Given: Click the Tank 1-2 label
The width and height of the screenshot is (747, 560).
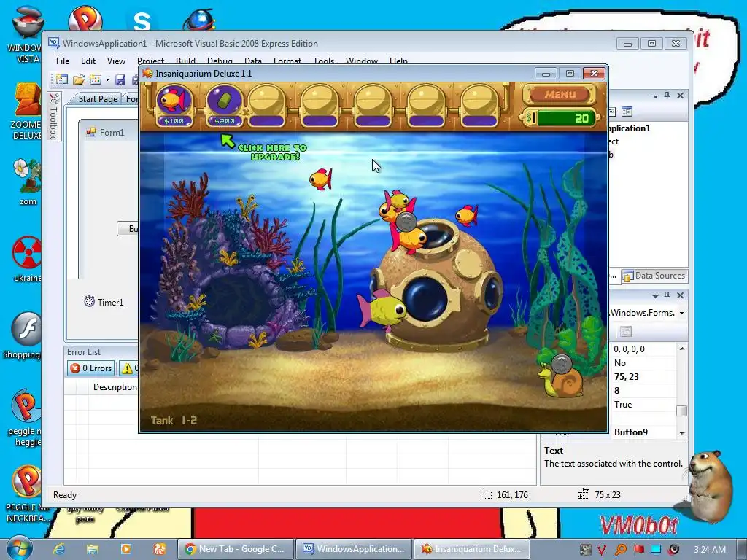Looking at the screenshot, I should point(174,421).
